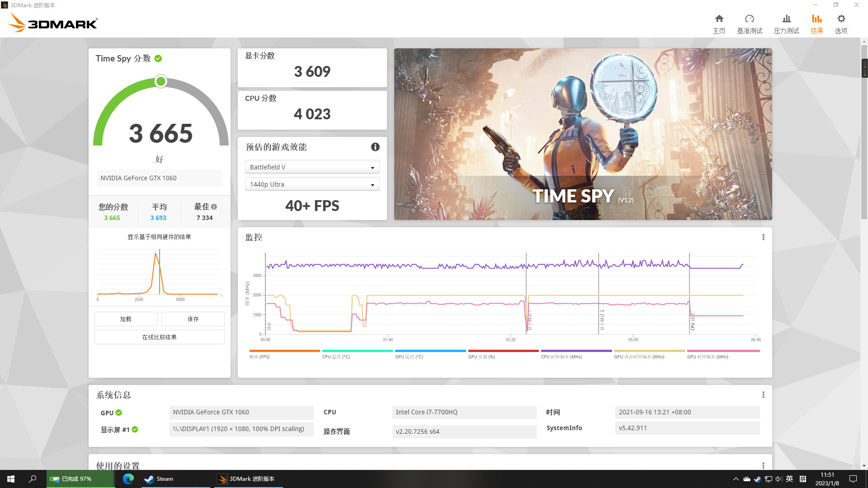This screenshot has height=488, width=868.
Task: Click the GPU green check indicator
Action: (119, 413)
